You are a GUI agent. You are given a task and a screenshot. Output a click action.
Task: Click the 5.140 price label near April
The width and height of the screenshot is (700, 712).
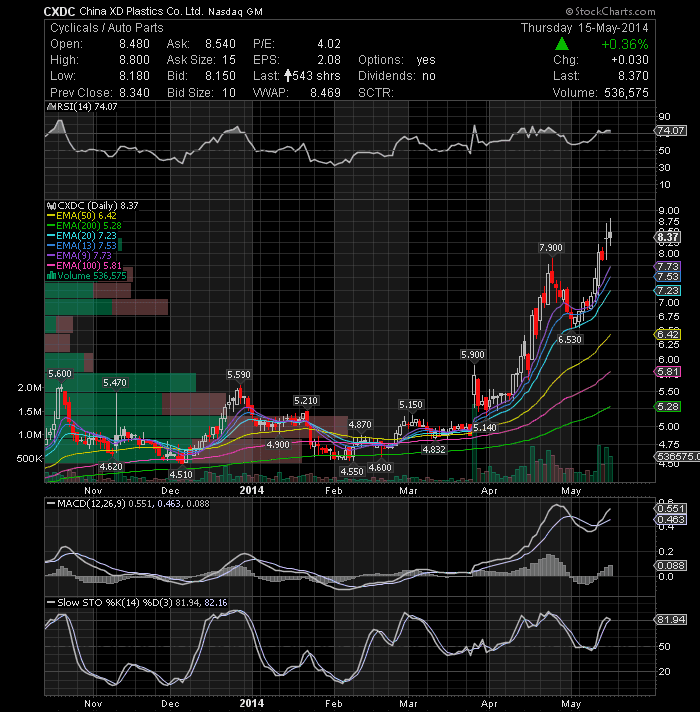click(x=485, y=428)
